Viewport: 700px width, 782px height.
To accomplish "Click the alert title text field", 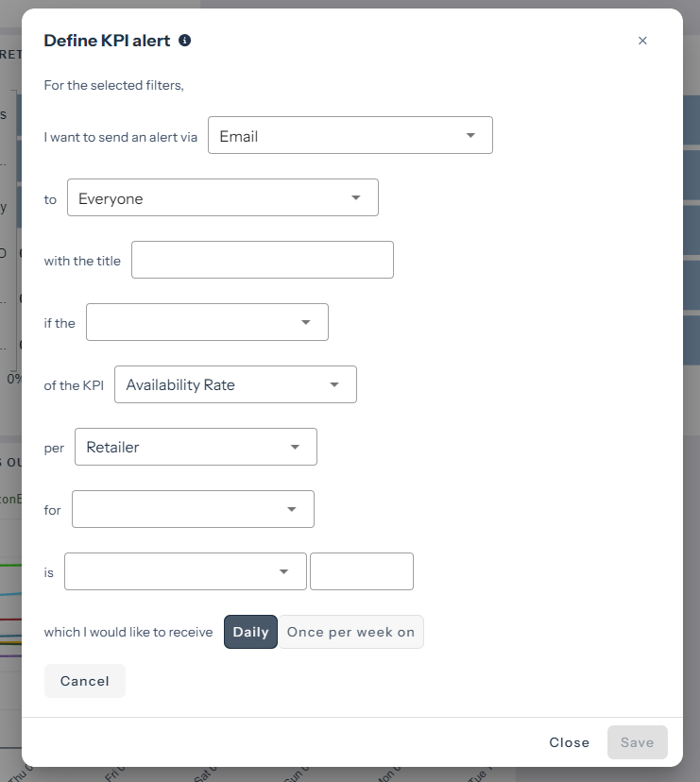I will click(x=262, y=260).
